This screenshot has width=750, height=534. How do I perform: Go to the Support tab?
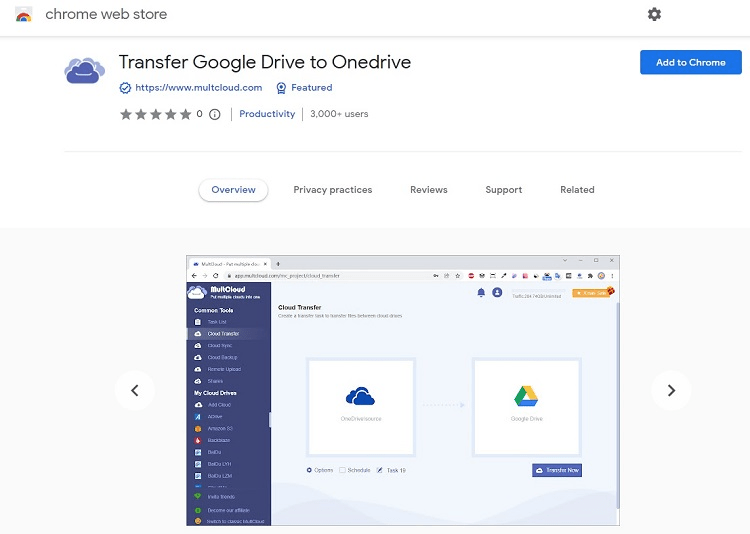504,190
